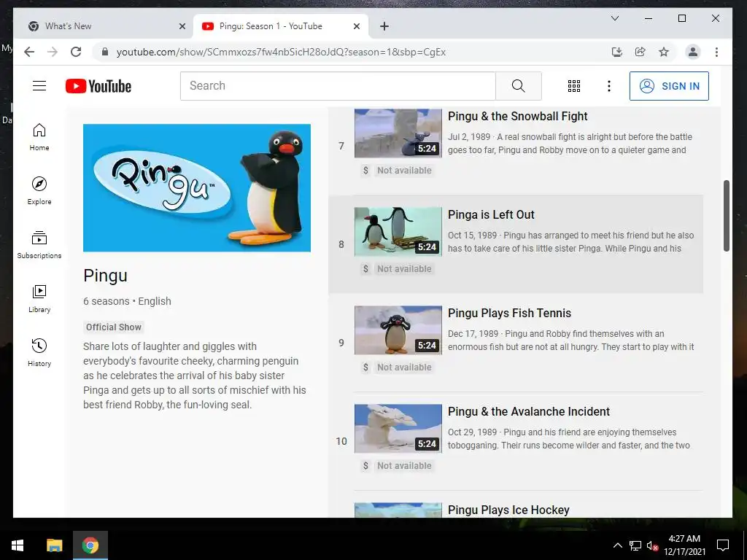The image size is (747, 560).
Task: Reload the page with refresh icon
Action: pyautogui.click(x=76, y=52)
